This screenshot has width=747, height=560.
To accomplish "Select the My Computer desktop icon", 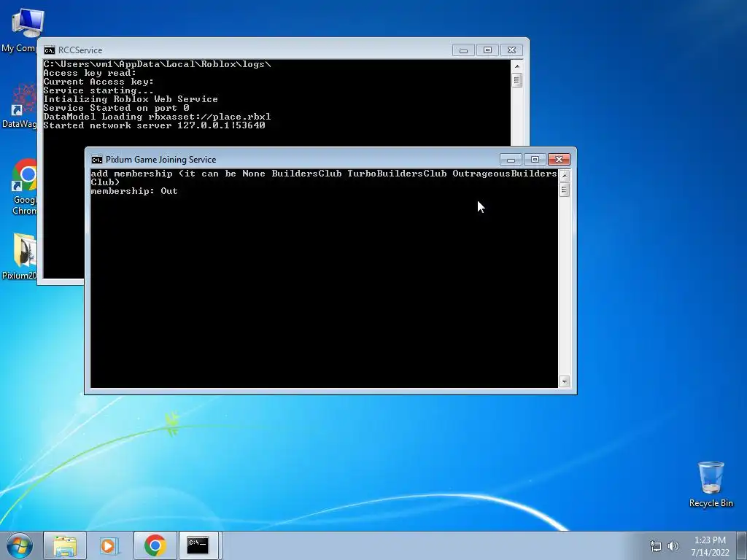I will 19,31.
